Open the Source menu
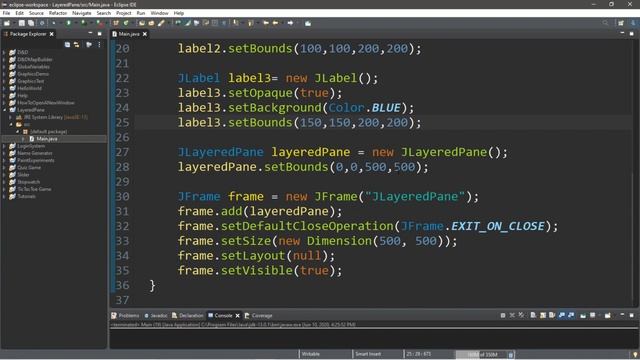640x360 pixels. 36,13
